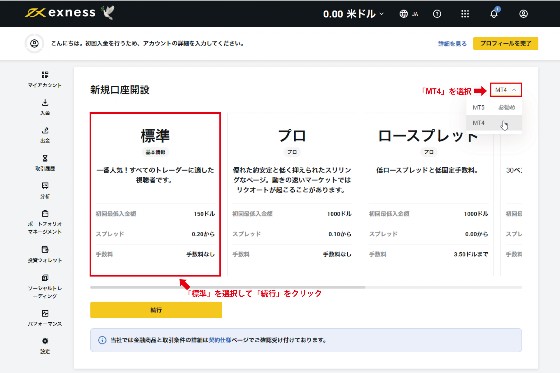Open the language globe selector
The width and height of the screenshot is (560, 373).
pos(409,14)
